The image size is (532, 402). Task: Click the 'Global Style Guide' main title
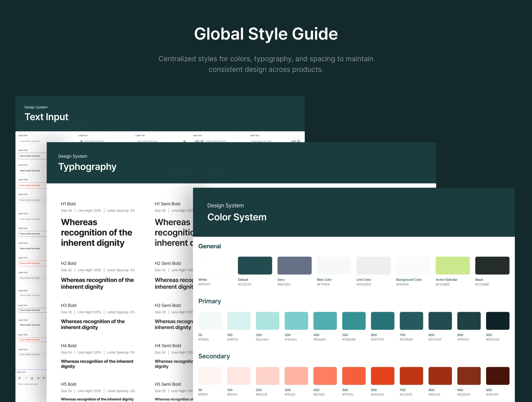tap(266, 34)
